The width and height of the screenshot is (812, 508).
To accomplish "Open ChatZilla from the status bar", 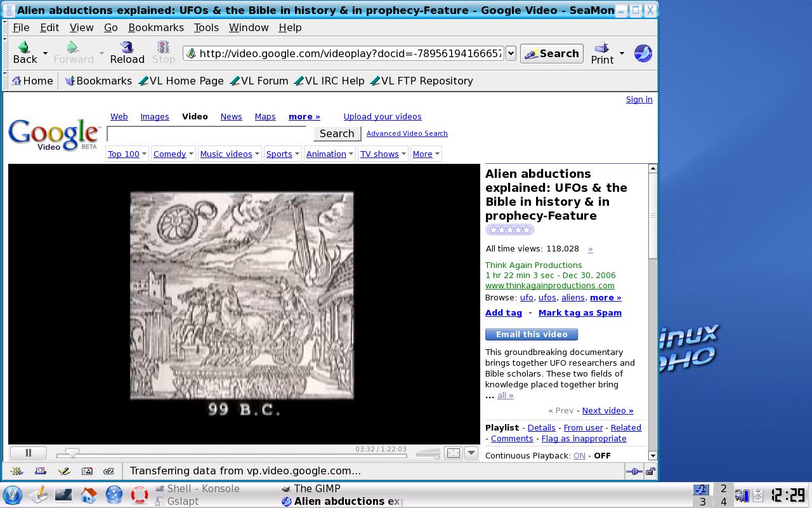I will [x=109, y=471].
